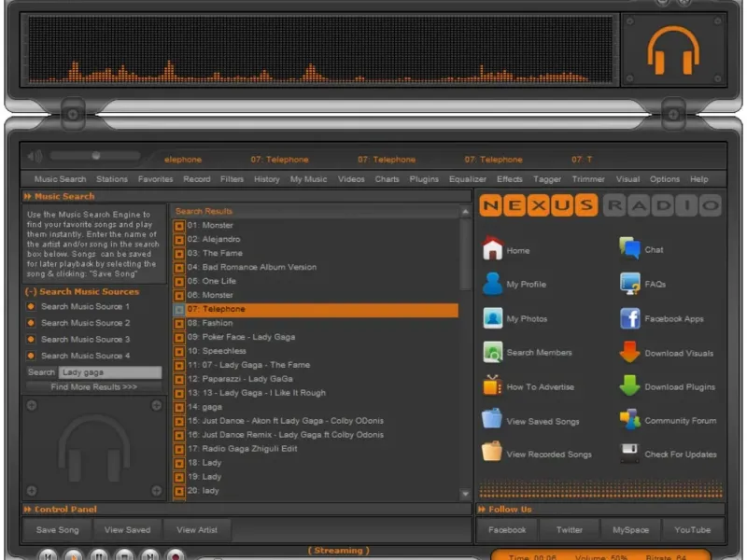Click the My Profile person icon

pyautogui.click(x=492, y=284)
